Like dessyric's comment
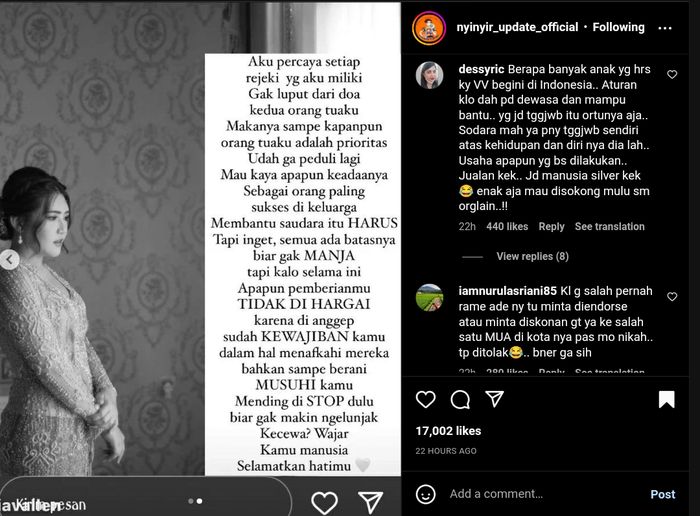Image resolution: width=700 pixels, height=516 pixels. point(672,75)
